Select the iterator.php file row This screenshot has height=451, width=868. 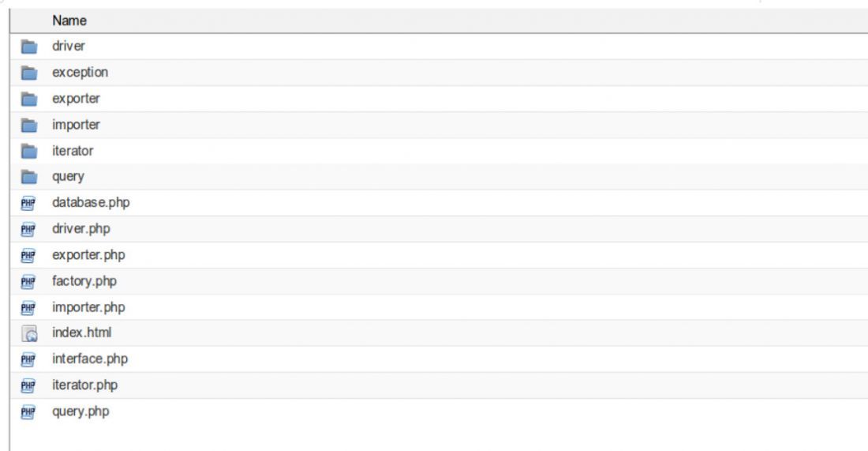[x=439, y=385]
